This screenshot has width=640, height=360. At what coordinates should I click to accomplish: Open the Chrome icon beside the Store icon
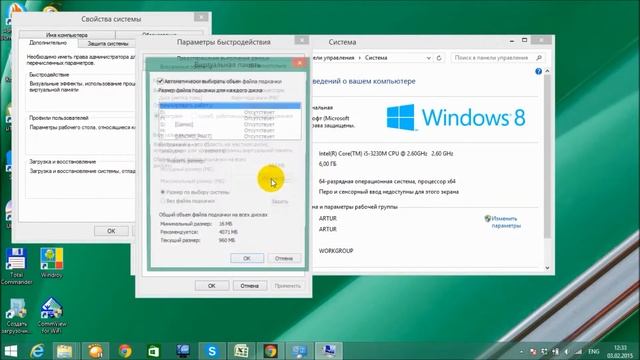125,351
